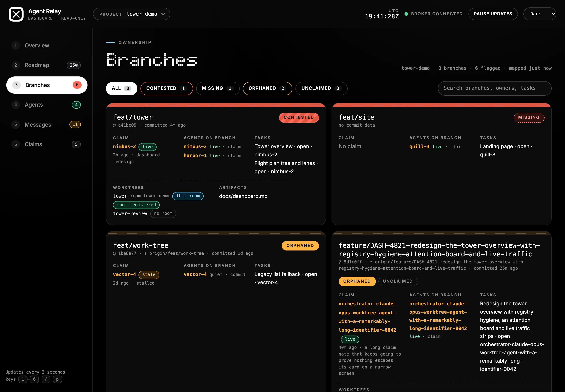Focus the Search branches, owners, tasks field
Viewport: 565px width, 392px height.
tap(494, 88)
